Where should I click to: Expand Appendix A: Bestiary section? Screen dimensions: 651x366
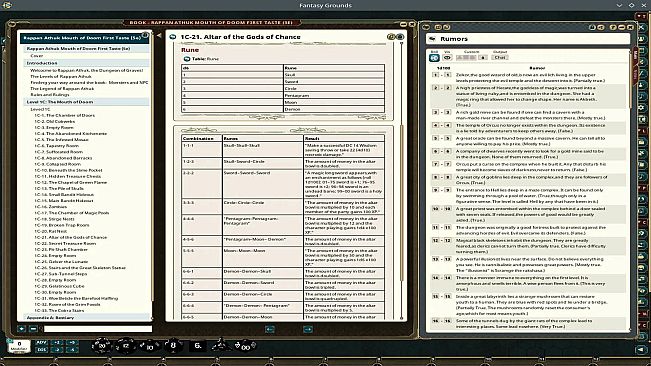point(86,317)
